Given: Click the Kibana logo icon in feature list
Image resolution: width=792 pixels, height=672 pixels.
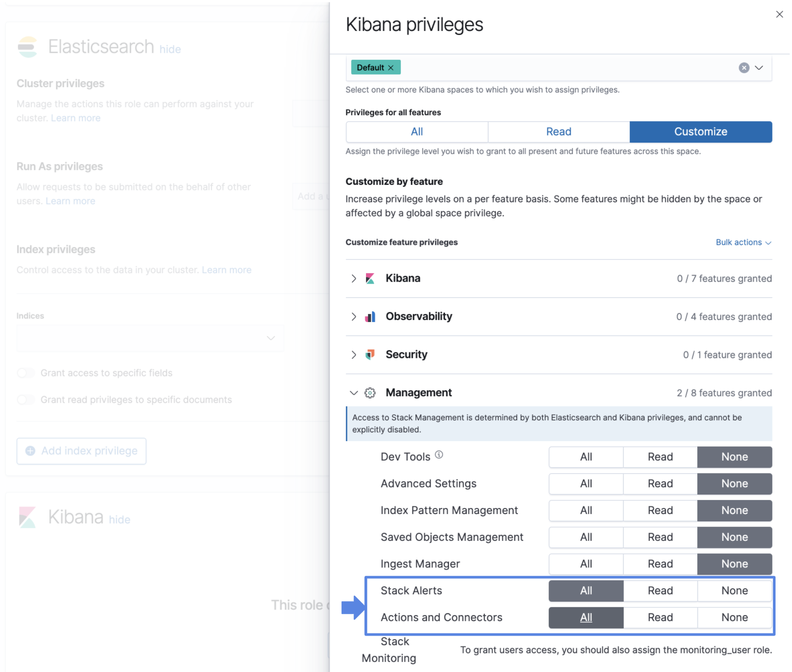Looking at the screenshot, I should tap(370, 279).
